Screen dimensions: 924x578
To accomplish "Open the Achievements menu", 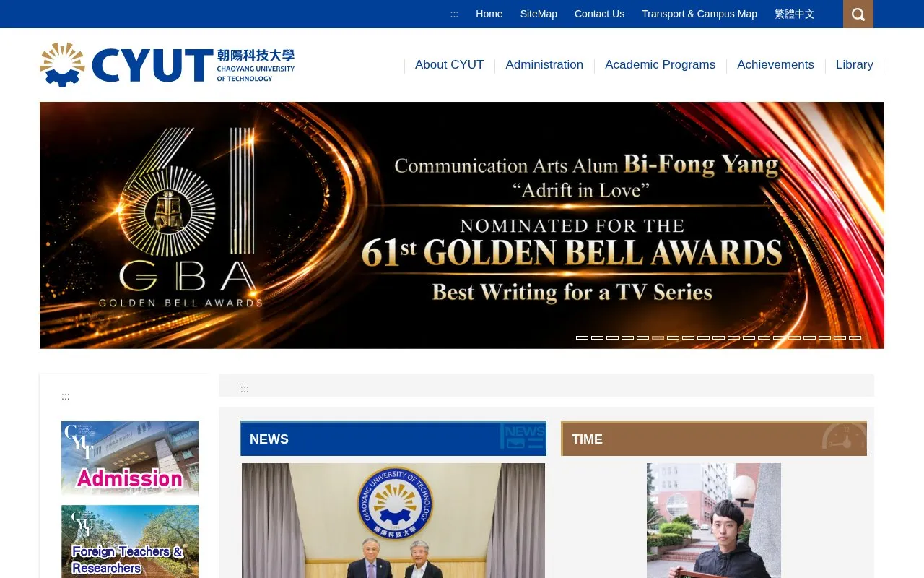I will point(775,65).
